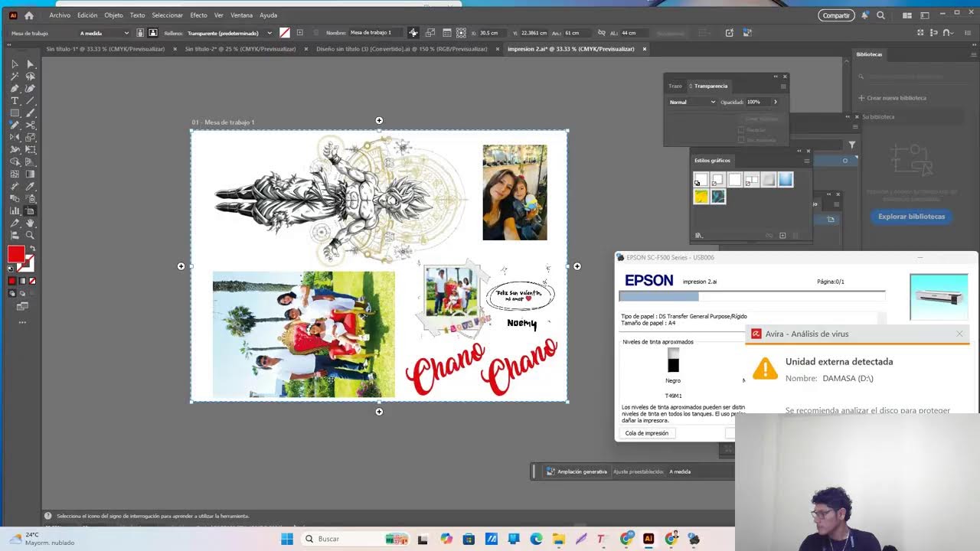Open the 'A medida' artboard preset dropdown
This screenshot has width=980, height=551.
(x=104, y=33)
